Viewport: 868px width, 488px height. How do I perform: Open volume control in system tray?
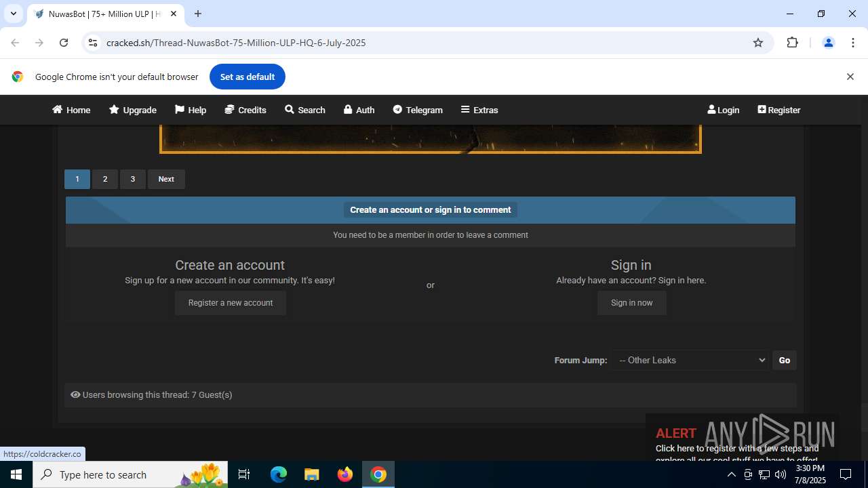pyautogui.click(x=781, y=474)
